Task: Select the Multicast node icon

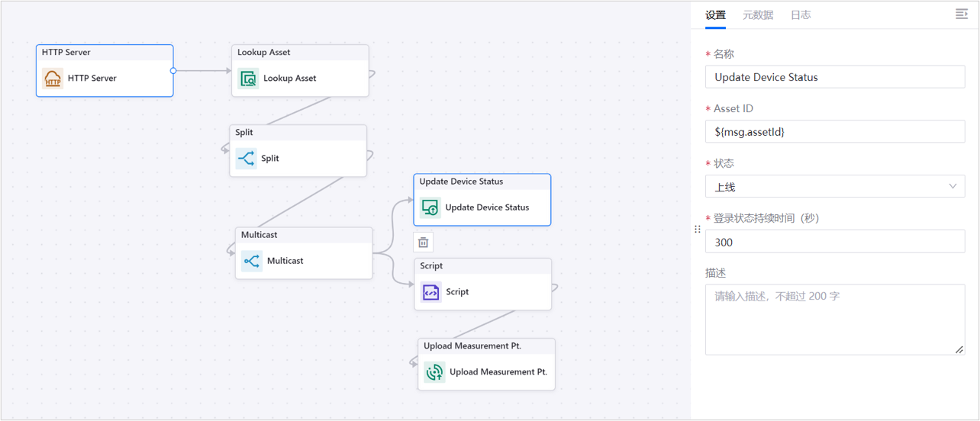Action: [251, 261]
